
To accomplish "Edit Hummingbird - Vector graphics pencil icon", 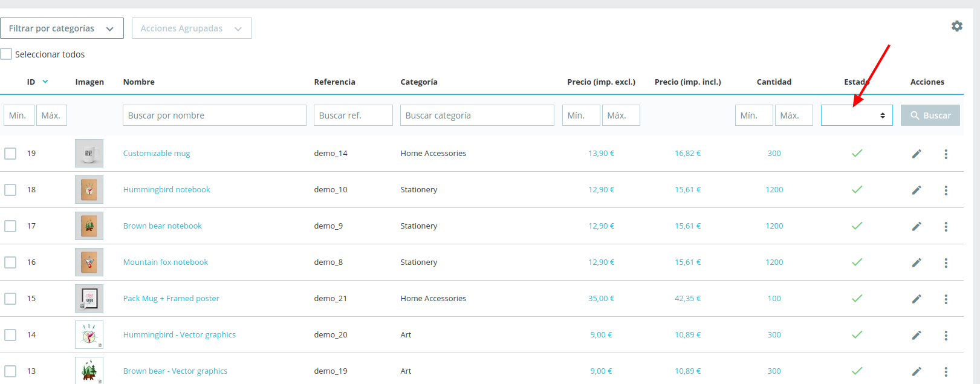I will coord(917,335).
